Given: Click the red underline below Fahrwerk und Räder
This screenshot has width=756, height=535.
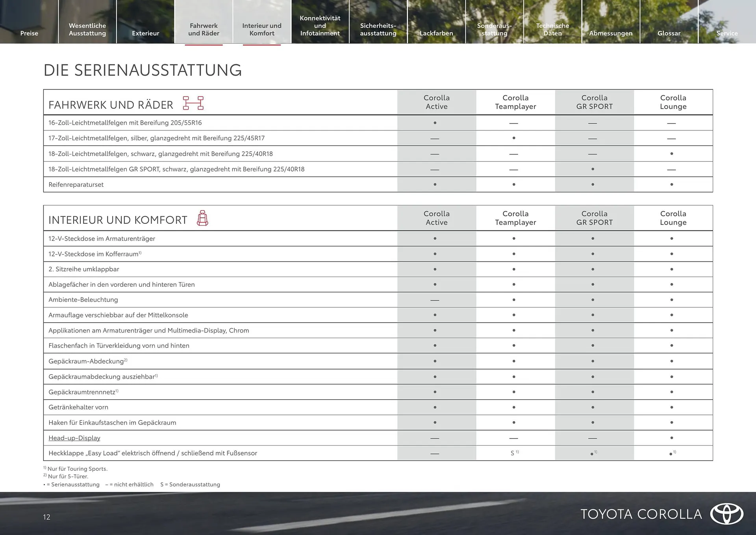Looking at the screenshot, I should point(204,45).
